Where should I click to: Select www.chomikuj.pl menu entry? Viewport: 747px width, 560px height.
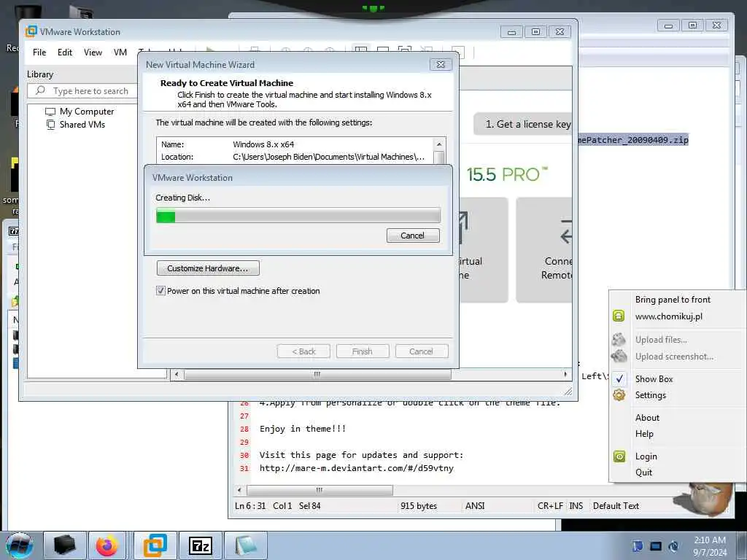[668, 316]
